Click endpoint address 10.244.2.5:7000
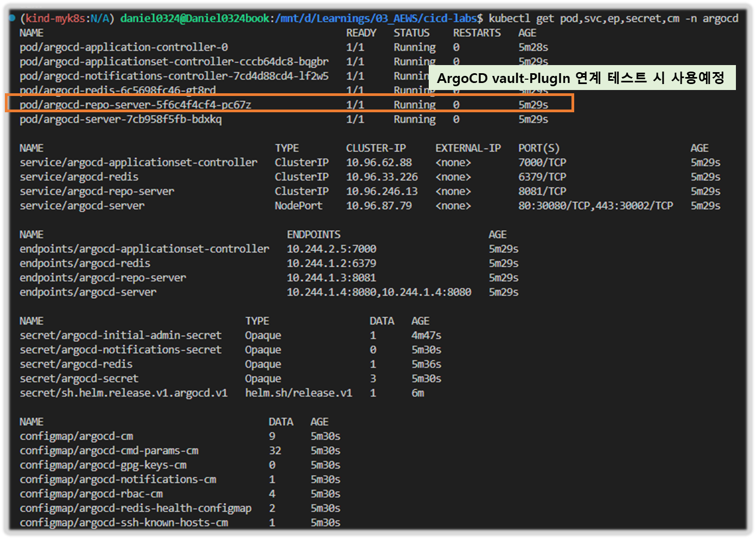The width and height of the screenshot is (756, 539). tap(332, 249)
